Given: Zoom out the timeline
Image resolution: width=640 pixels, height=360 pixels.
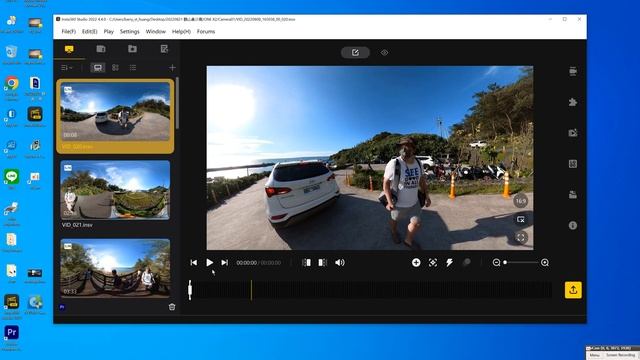Looking at the screenshot, I should point(496,262).
